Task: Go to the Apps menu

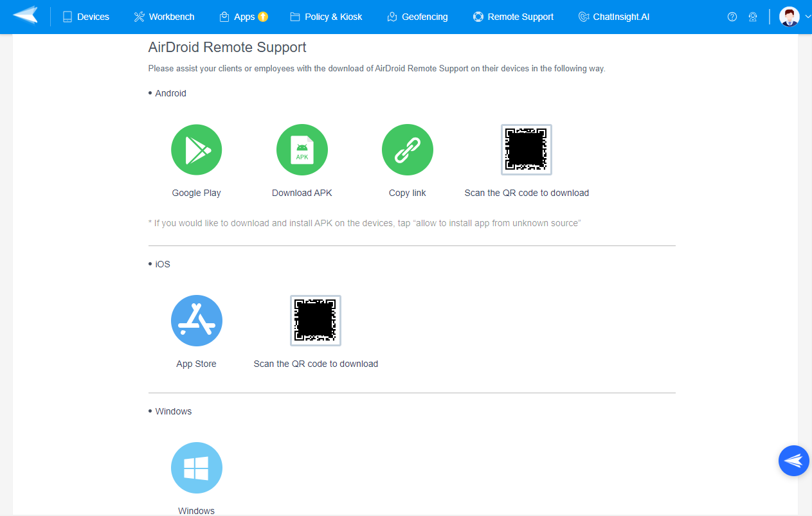Action: pos(244,17)
